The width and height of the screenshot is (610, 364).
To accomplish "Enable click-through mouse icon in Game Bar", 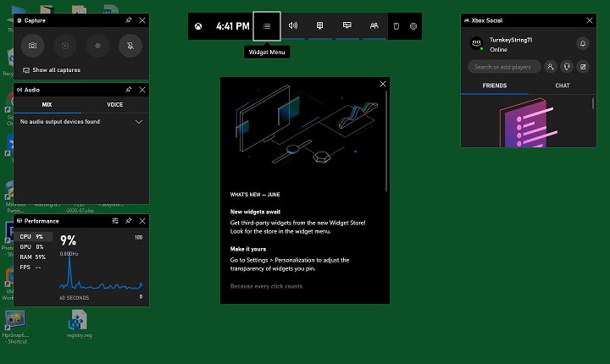I will tap(396, 26).
